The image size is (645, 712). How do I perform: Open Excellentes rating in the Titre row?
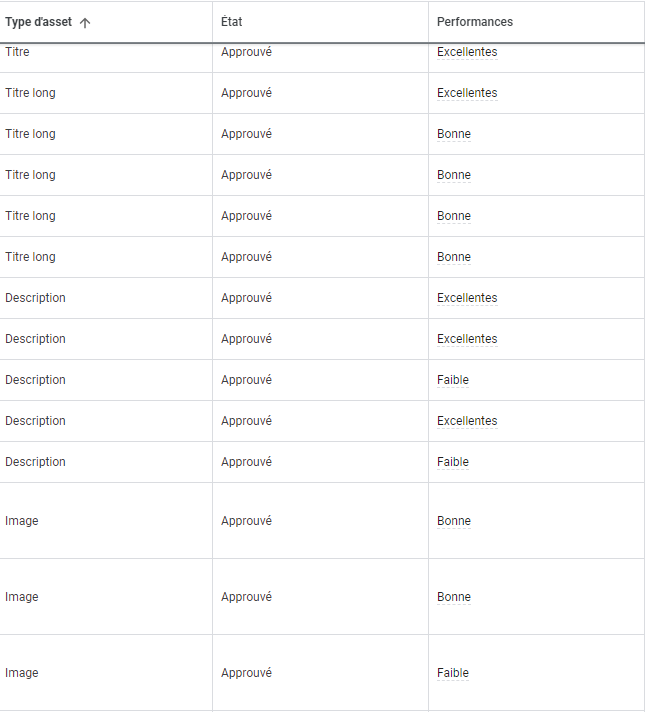coord(467,52)
